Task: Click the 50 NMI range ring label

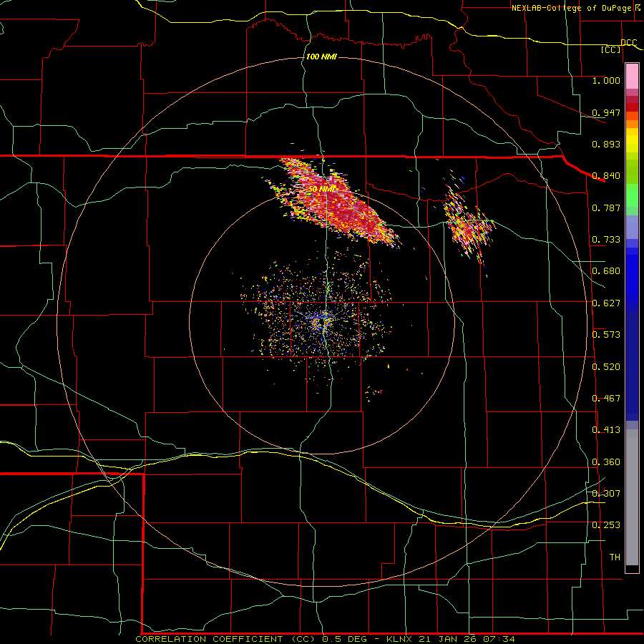Action: tap(321, 189)
